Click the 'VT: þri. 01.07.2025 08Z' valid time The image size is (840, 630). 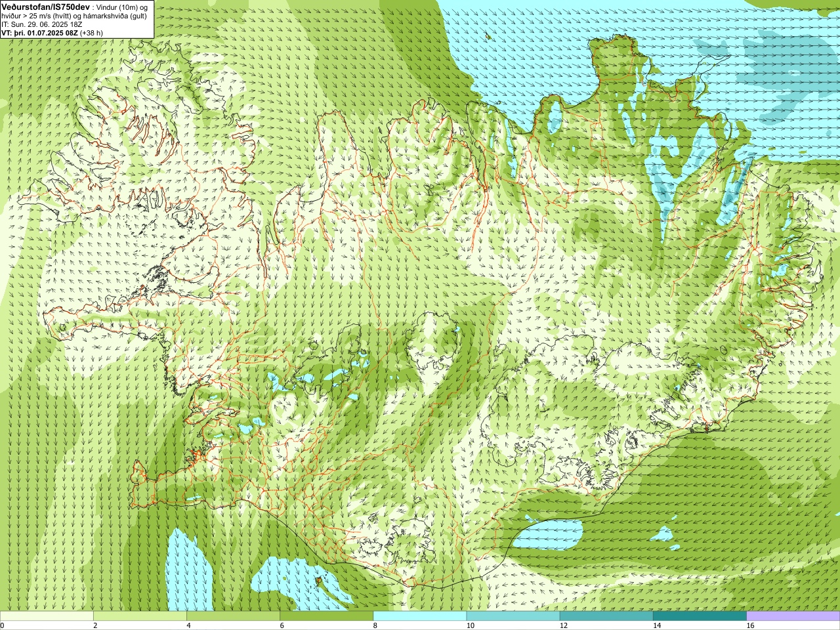click(39, 32)
